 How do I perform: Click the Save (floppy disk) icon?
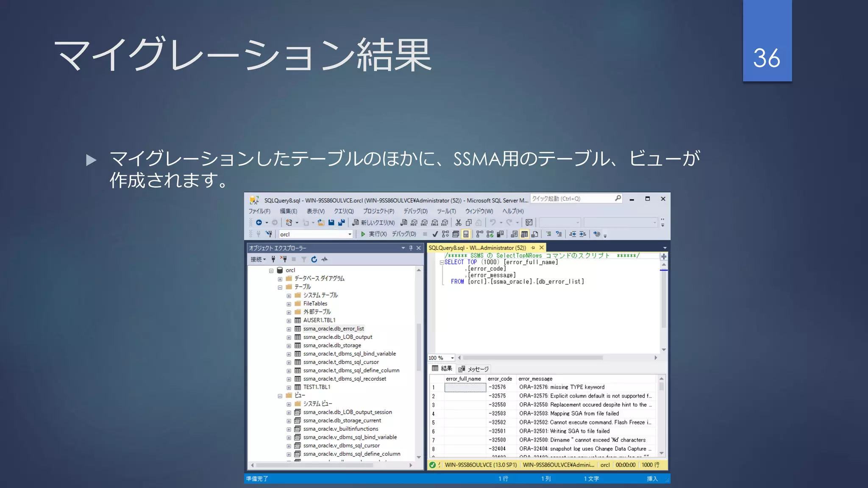[x=331, y=222]
